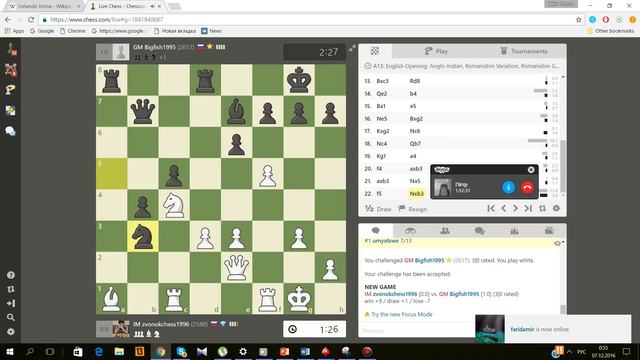Select move Nxb3 in the move list

click(417, 193)
